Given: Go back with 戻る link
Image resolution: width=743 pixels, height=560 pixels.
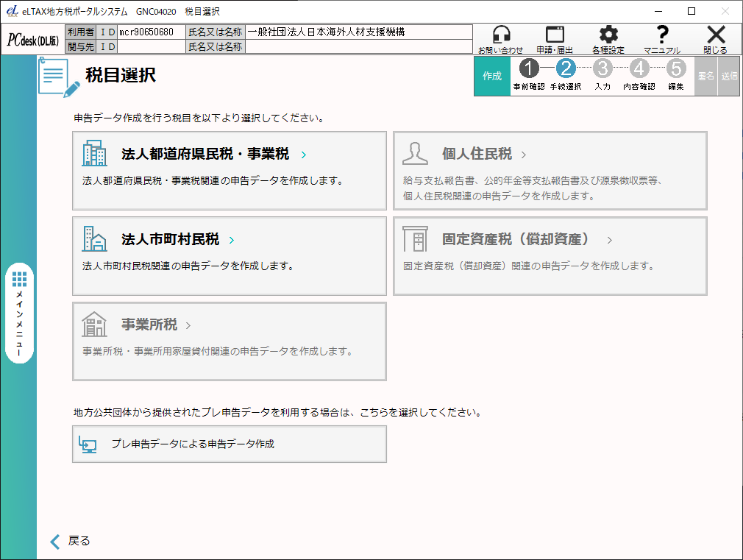Looking at the screenshot, I should [79, 541].
